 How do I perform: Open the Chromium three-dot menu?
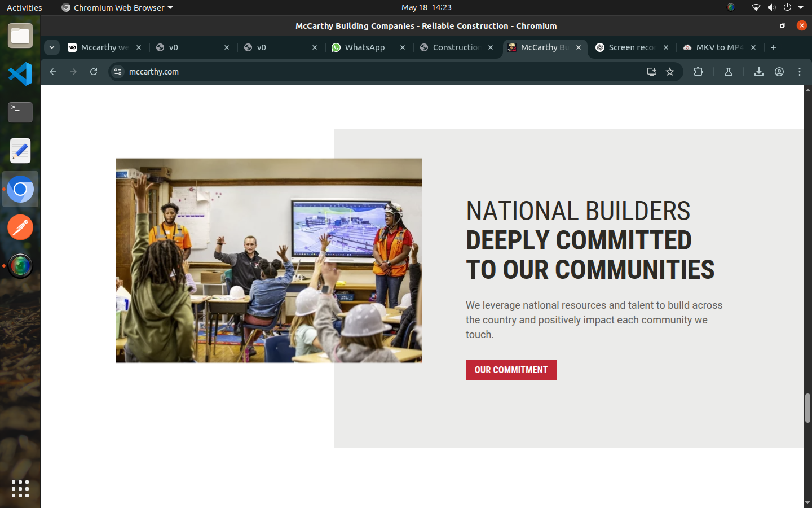pos(800,72)
